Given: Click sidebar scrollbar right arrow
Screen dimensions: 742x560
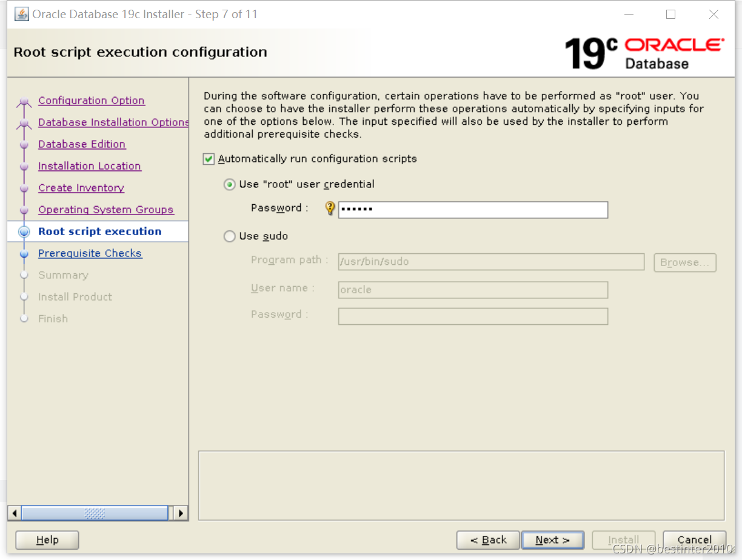Looking at the screenshot, I should pyautogui.click(x=181, y=513).
